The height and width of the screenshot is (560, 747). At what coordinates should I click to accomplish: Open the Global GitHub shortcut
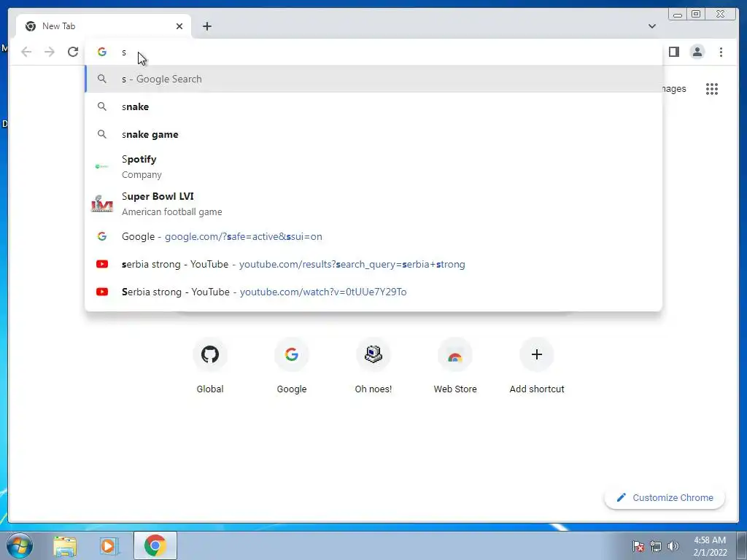coord(210,366)
